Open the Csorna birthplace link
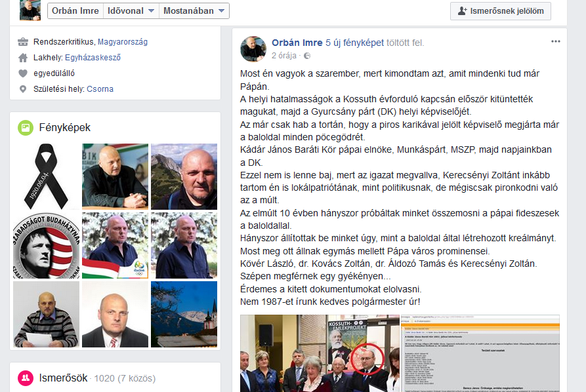 coord(100,89)
